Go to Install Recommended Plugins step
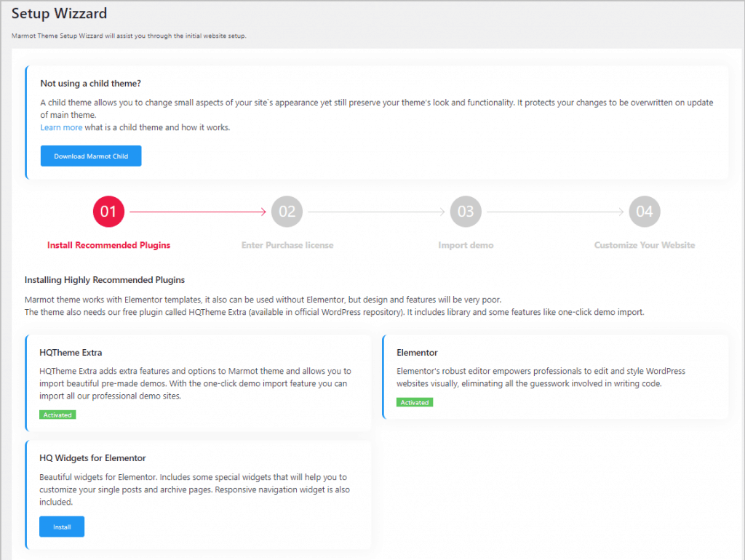 click(109, 246)
